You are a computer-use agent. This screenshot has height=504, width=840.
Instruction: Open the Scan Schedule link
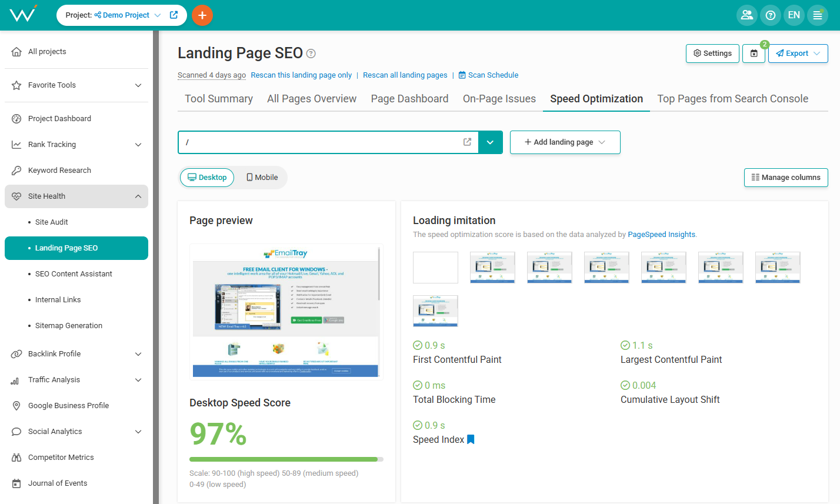488,75
